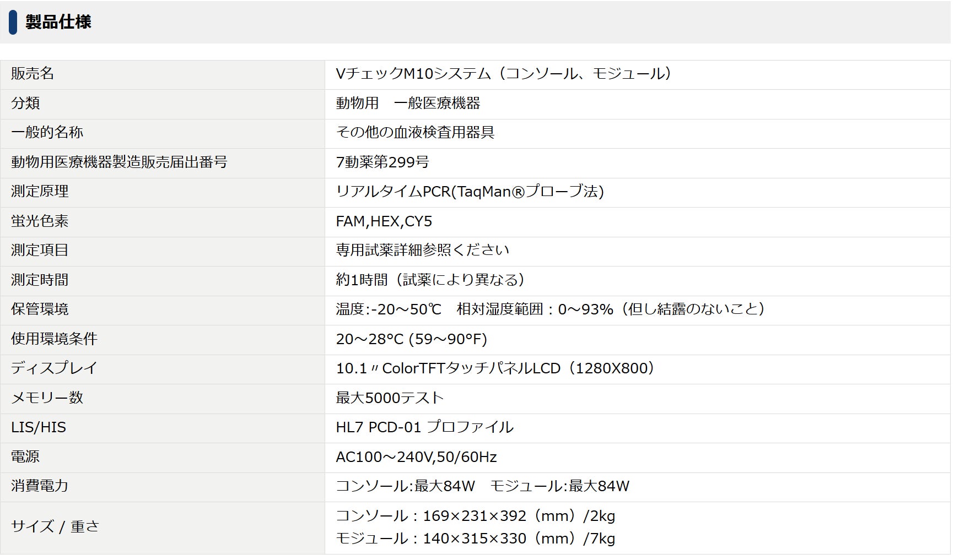The image size is (954, 560).
Task: Click the FAM,HEX,CY5 fluorescent dye value
Action: tap(384, 221)
